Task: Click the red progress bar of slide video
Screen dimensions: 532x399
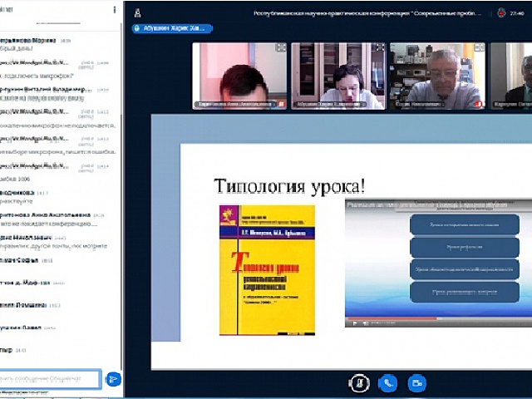Action: coord(391,318)
